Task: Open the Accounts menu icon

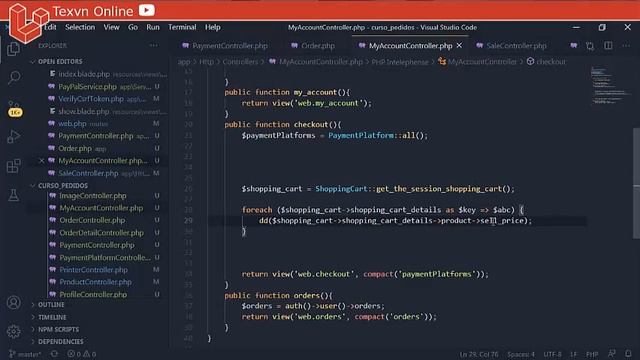Action: coord(13,302)
